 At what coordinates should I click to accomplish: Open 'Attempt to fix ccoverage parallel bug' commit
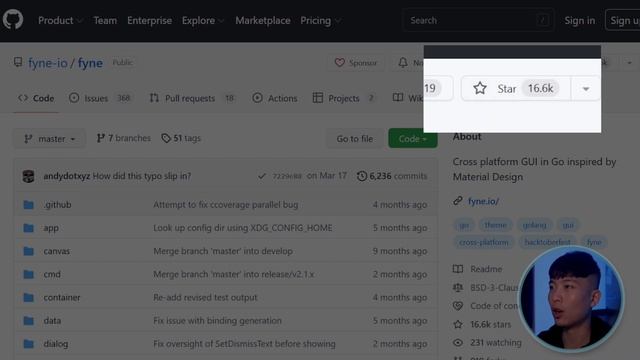pyautogui.click(x=226, y=204)
